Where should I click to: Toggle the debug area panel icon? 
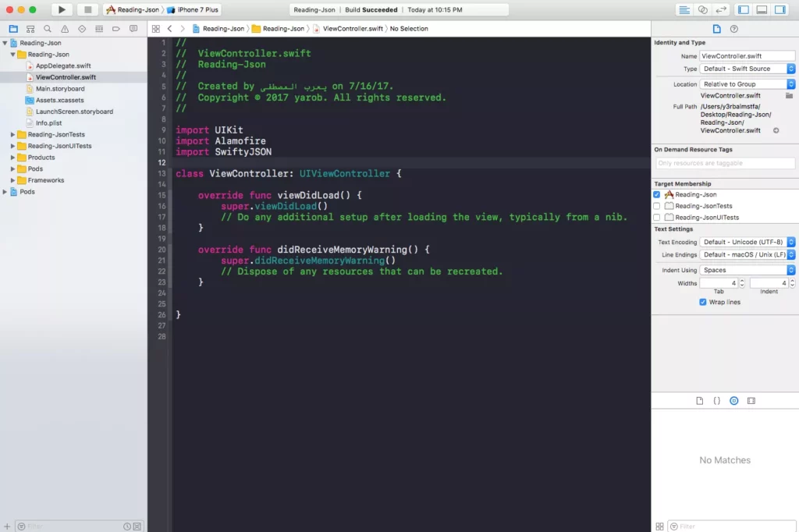[762, 9]
